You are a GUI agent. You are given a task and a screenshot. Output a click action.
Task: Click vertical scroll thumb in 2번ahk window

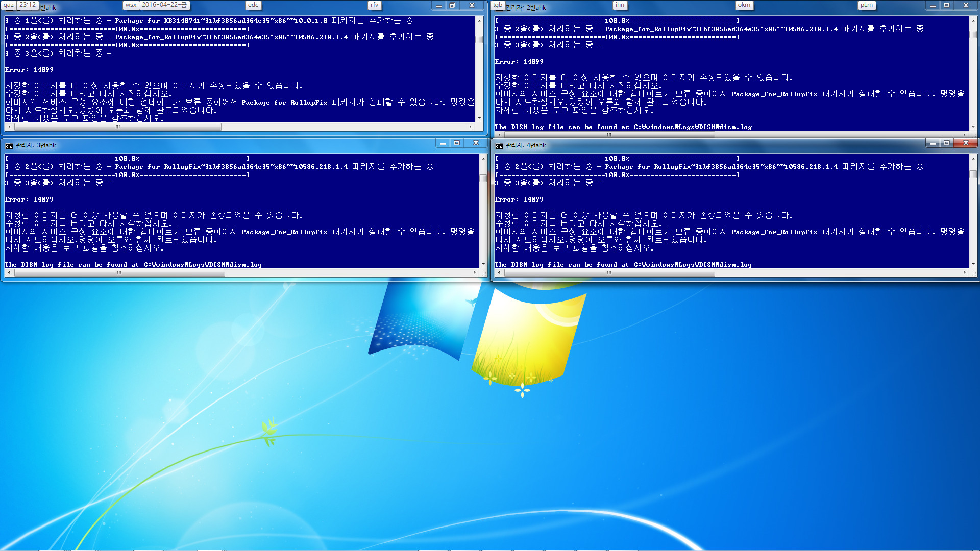tap(973, 34)
